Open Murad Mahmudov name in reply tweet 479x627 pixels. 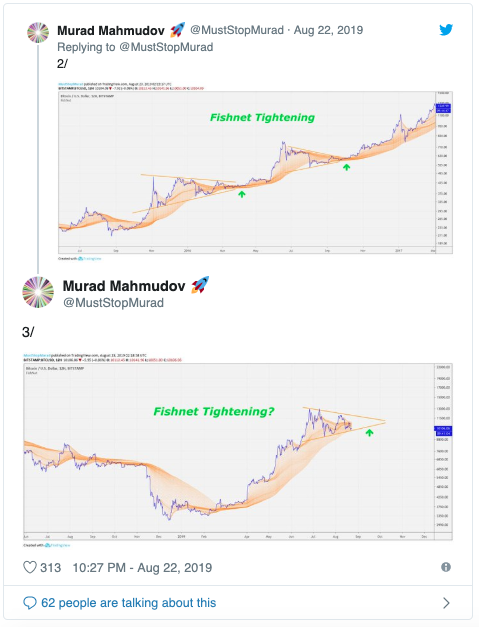click(111, 30)
